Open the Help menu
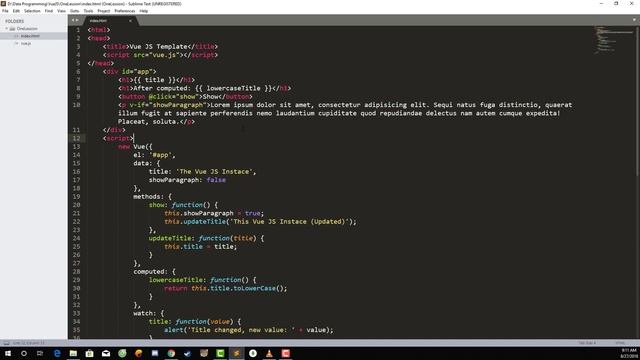 tap(144, 11)
